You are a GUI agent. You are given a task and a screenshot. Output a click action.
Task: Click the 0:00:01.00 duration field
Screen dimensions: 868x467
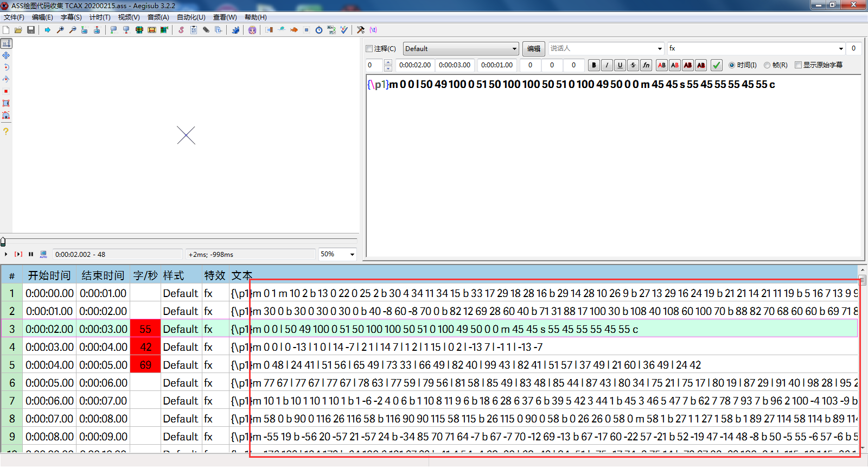[x=497, y=65]
